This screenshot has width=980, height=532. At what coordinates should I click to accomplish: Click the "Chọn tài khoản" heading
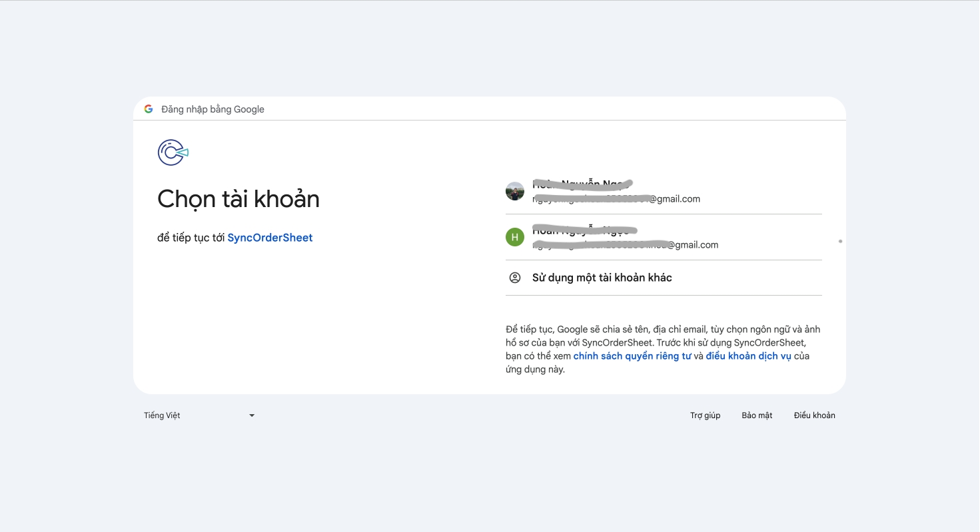pos(239,199)
